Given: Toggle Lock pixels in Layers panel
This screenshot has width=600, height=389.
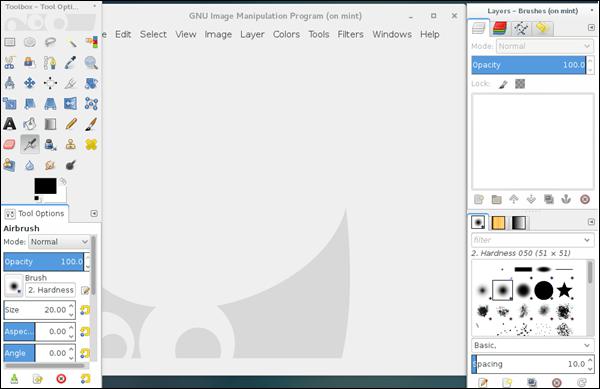Looking at the screenshot, I should click(x=503, y=84).
